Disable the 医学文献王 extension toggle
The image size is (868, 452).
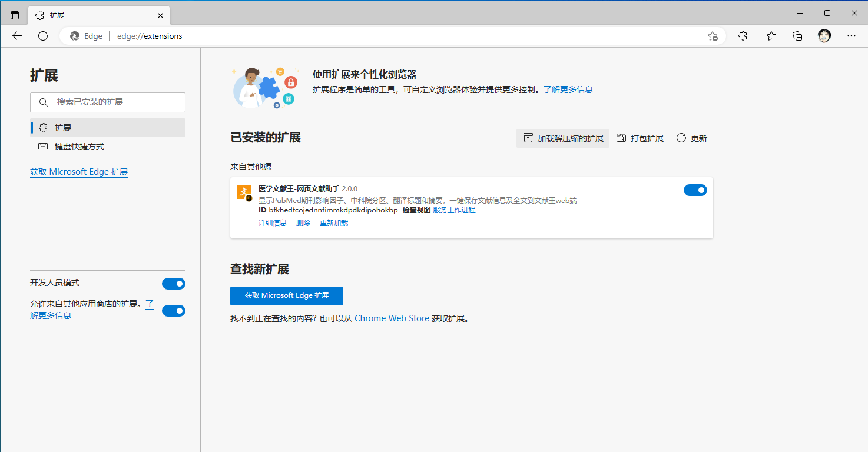pyautogui.click(x=695, y=190)
